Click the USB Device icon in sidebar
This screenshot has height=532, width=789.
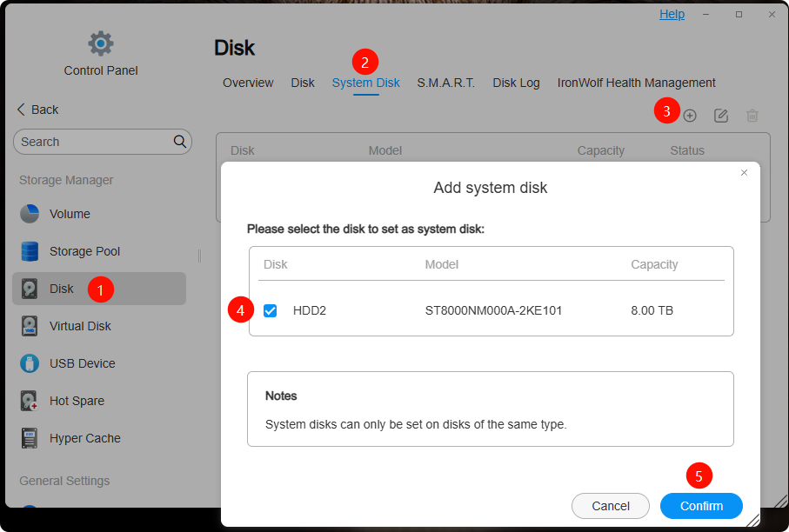[30, 363]
